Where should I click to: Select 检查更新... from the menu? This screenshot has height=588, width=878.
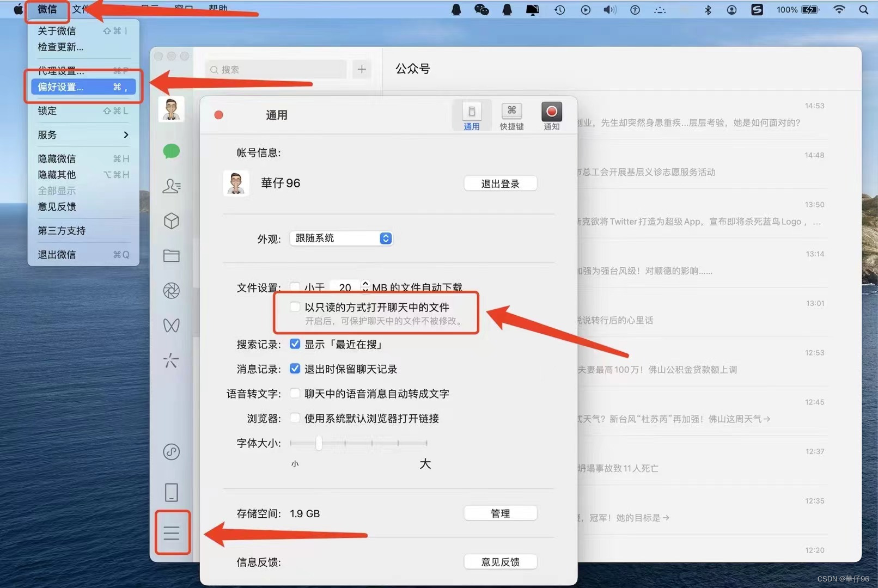pyautogui.click(x=83, y=47)
